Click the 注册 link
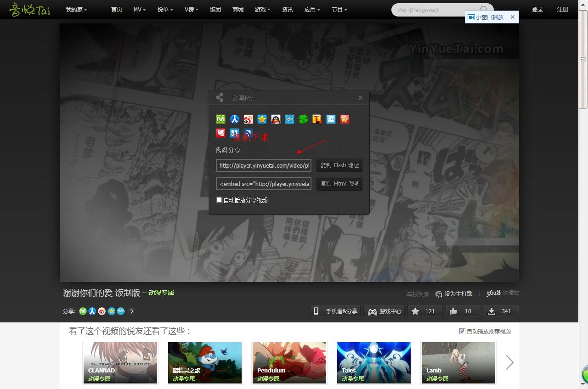Viewport: 588px width, 389px height. (x=563, y=9)
